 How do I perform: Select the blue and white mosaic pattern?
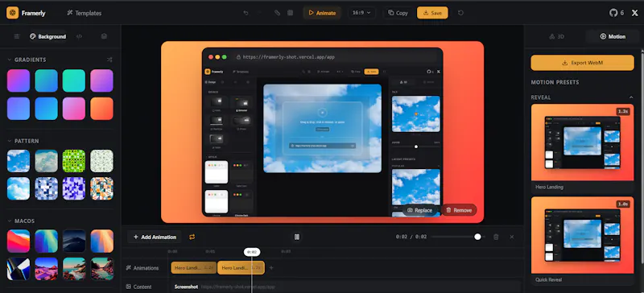(47, 188)
